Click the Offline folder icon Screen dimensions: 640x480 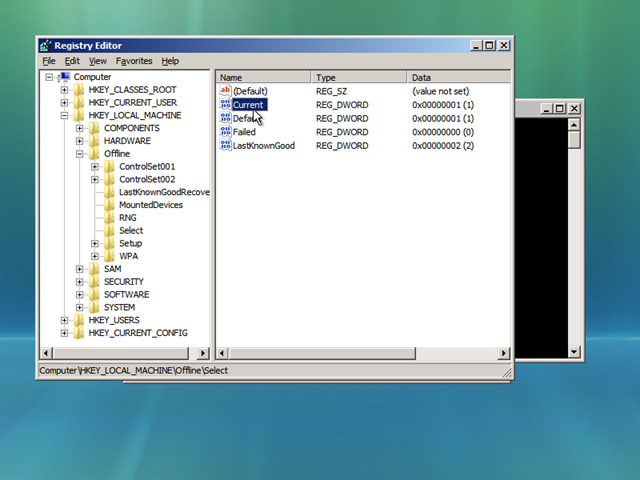[94, 154]
